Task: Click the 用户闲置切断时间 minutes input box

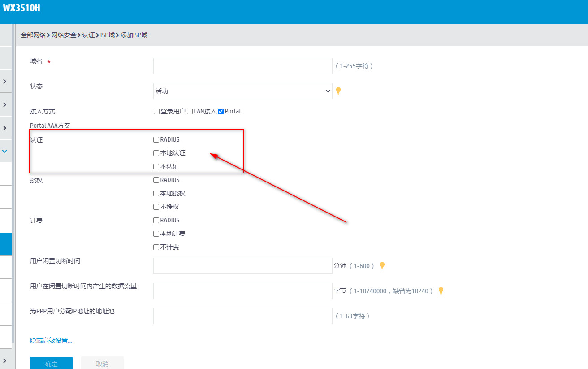Action: pos(242,266)
